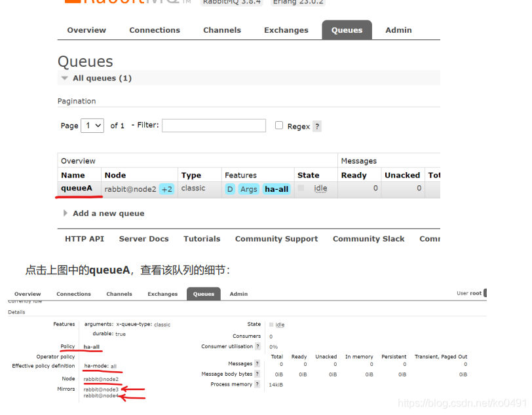This screenshot has height=415, width=532.
Task: Sort by Name column header
Action: pos(73,175)
